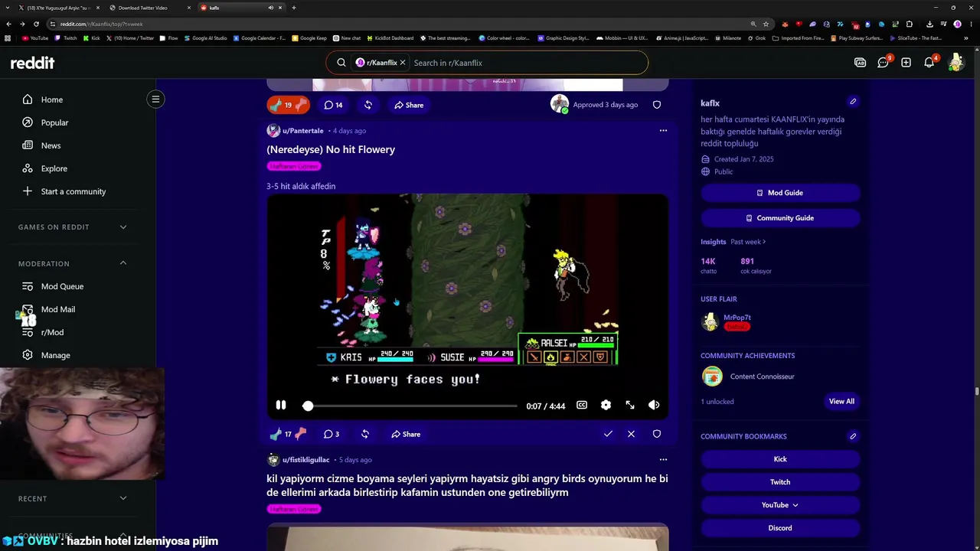Open the Kick bookmark button
Screen dimensions: 980x551
[x=780, y=459]
